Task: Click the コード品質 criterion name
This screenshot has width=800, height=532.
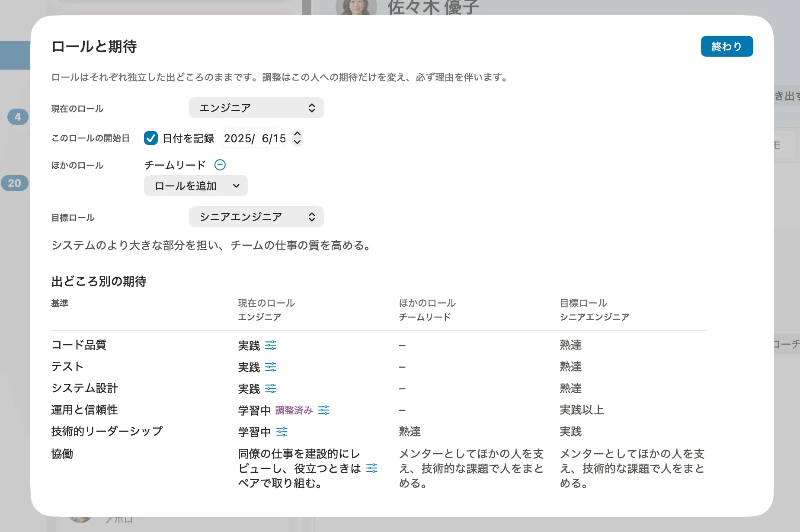Action: pyautogui.click(x=79, y=345)
